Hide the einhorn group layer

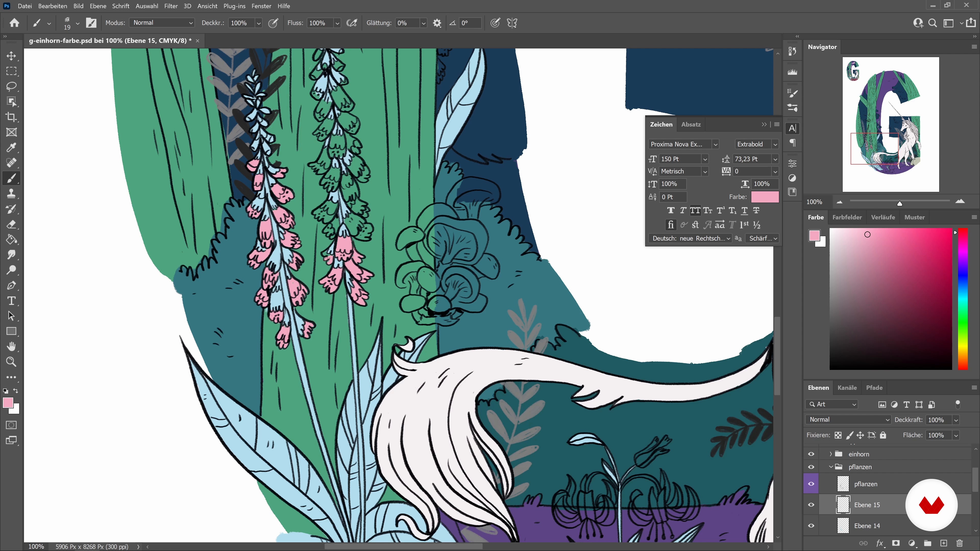811,454
